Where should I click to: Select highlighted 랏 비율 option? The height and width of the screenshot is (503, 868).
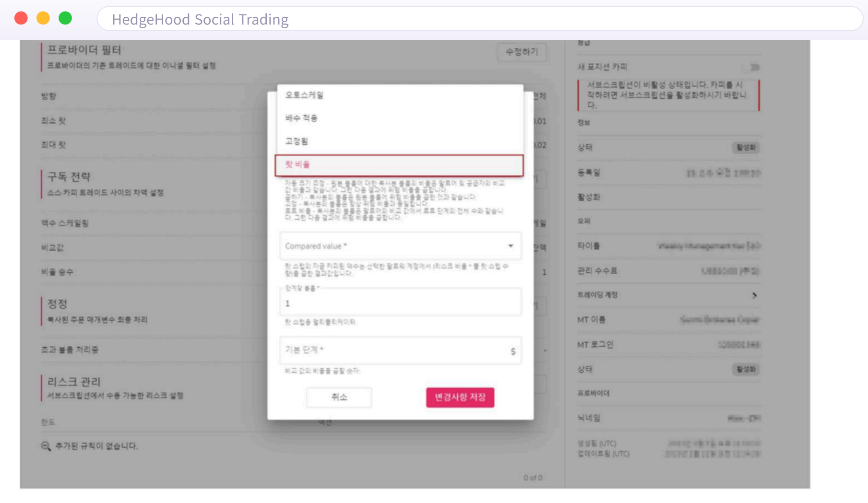(x=399, y=165)
